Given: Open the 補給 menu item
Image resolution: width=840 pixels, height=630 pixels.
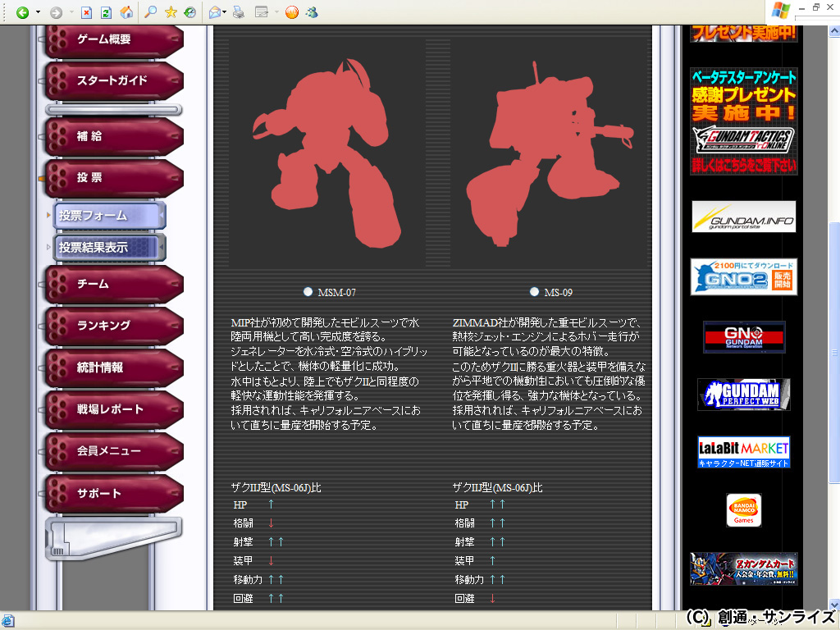Looking at the screenshot, I should [114, 137].
